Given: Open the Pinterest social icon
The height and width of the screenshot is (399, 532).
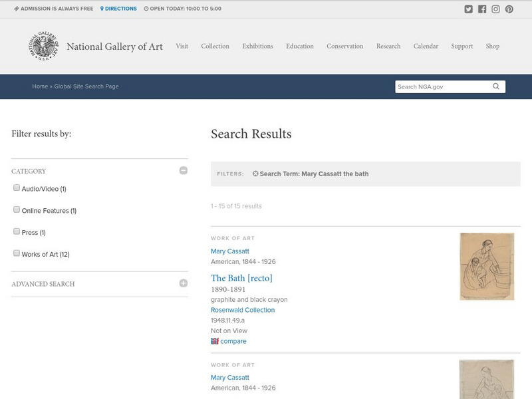Looking at the screenshot, I should click(509, 9).
